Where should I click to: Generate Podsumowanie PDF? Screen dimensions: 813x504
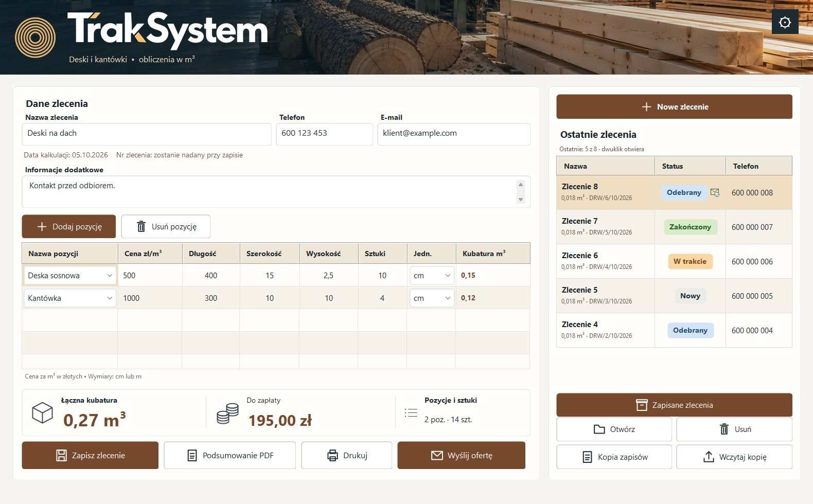[x=230, y=455]
